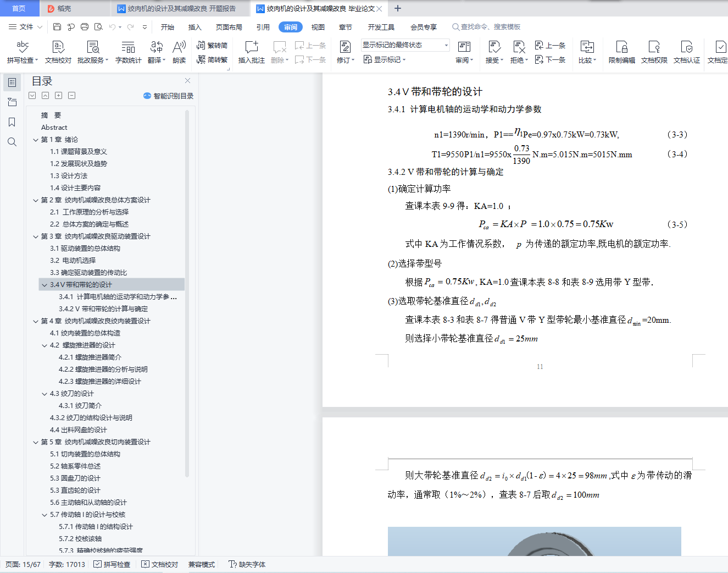Open a new document tab with plus

pyautogui.click(x=398, y=8)
